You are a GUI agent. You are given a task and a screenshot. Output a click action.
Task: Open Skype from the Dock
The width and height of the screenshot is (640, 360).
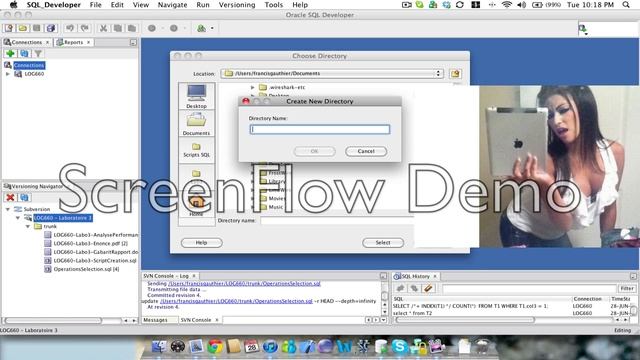pos(399,347)
